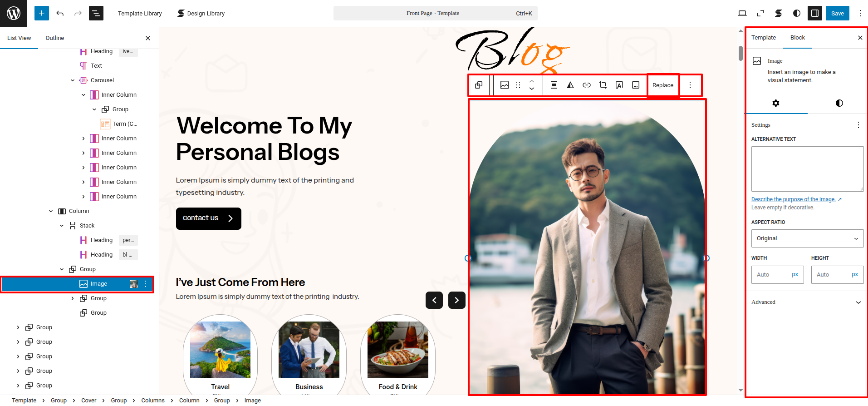Click the align block toolbar icon
Viewport: 868px width, 406px height.
pos(554,85)
